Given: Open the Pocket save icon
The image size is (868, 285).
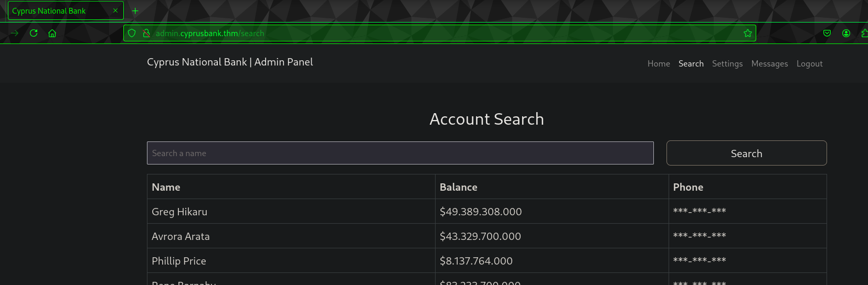Looking at the screenshot, I should point(827,33).
